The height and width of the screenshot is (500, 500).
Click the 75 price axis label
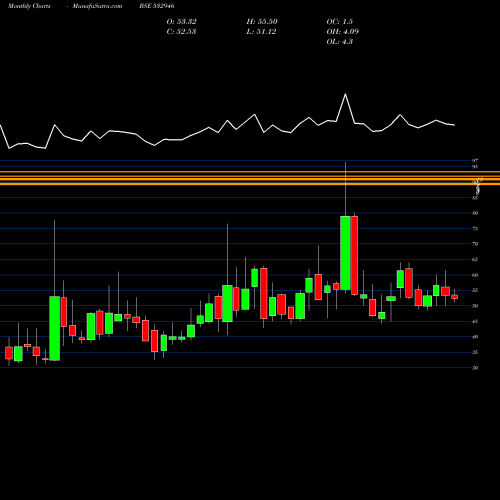475,229
